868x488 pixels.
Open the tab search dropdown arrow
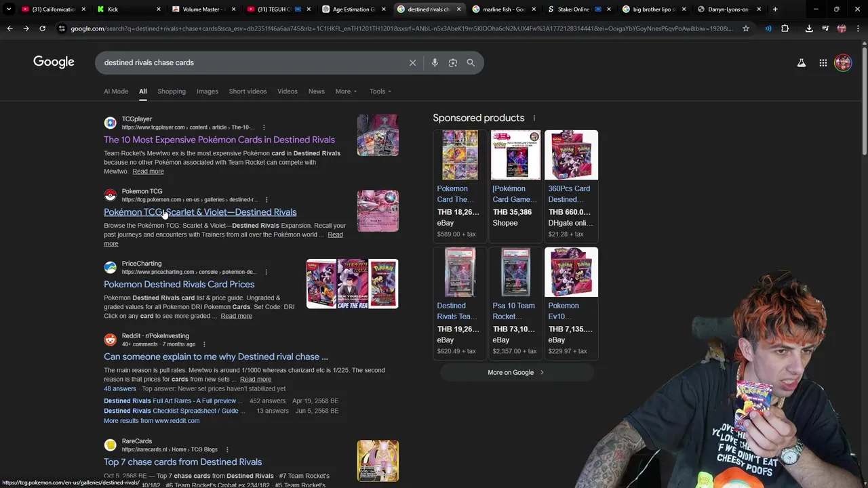pos(9,9)
